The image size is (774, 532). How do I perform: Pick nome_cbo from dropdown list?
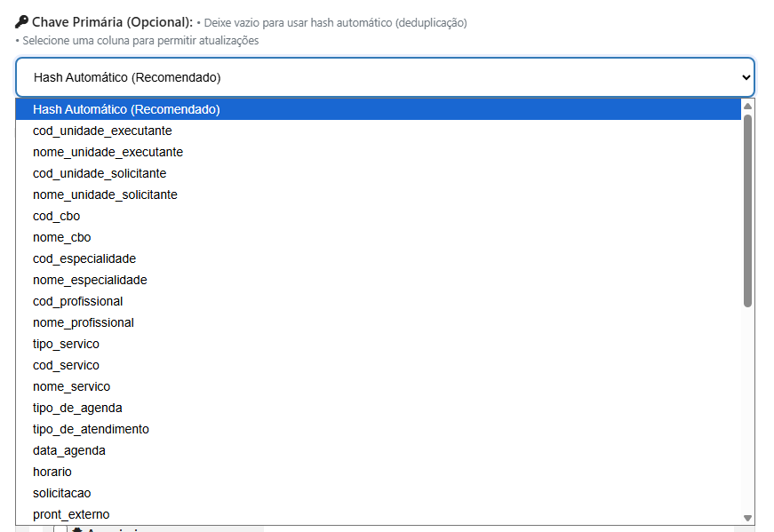pyautogui.click(x=61, y=237)
